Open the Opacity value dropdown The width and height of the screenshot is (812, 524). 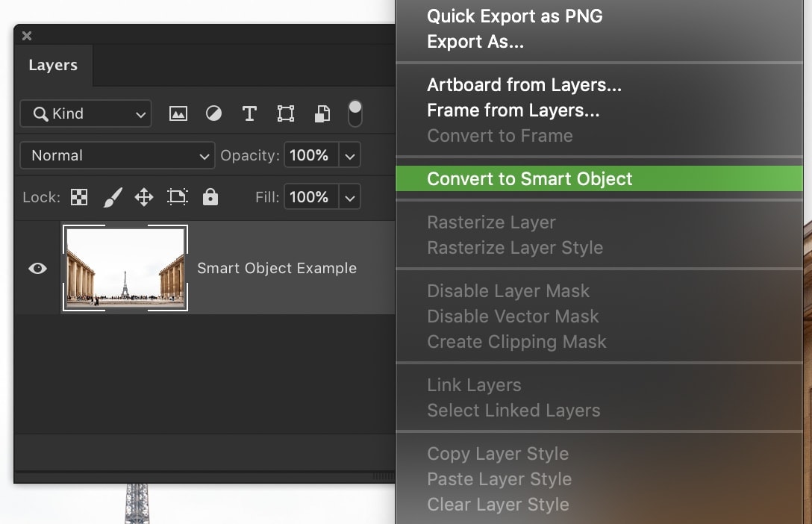(349, 155)
